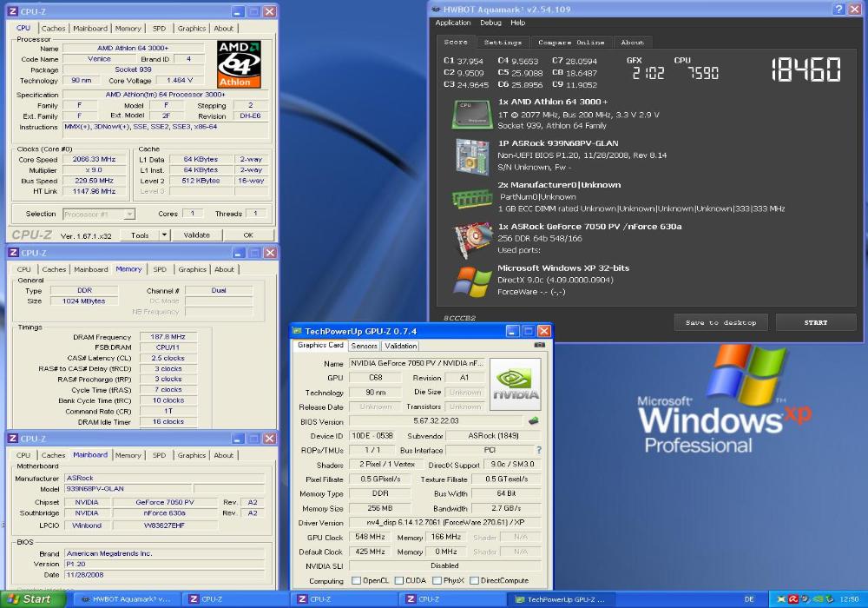Click the OK button in CPU-Z
The height and width of the screenshot is (608, 868).
click(248, 235)
